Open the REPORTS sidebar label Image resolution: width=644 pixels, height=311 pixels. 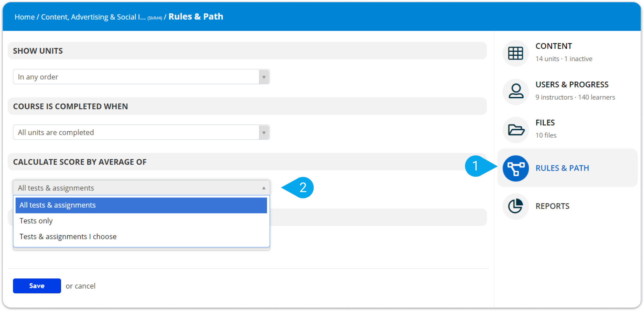pos(552,206)
